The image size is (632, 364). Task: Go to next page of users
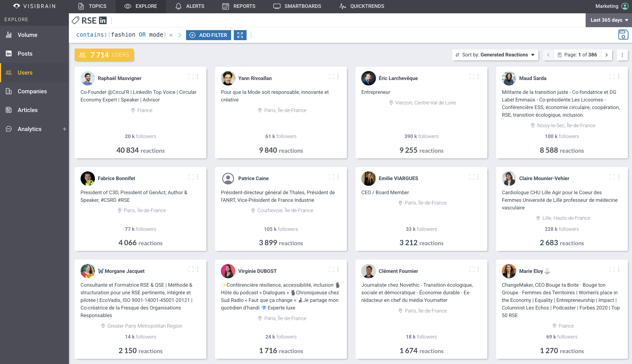pos(607,55)
